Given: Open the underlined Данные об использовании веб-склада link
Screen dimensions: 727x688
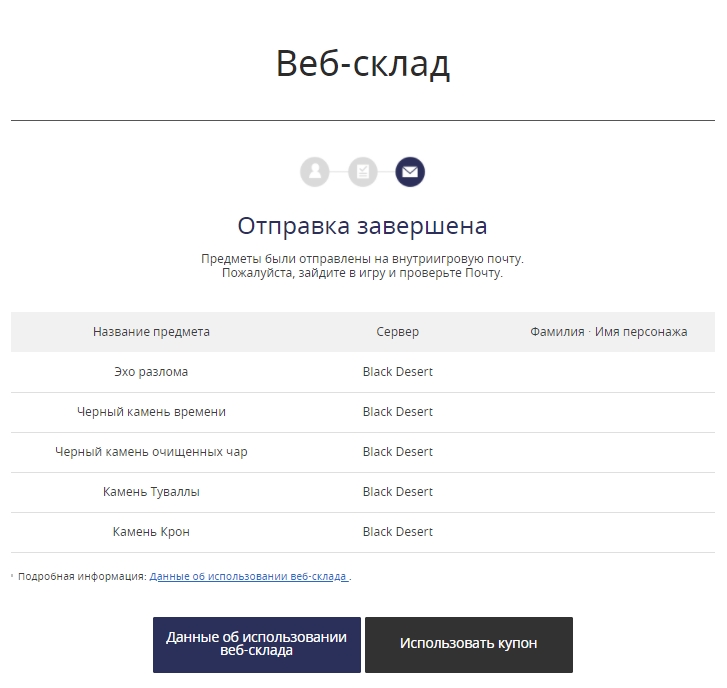Looking at the screenshot, I should click(x=249, y=577).
